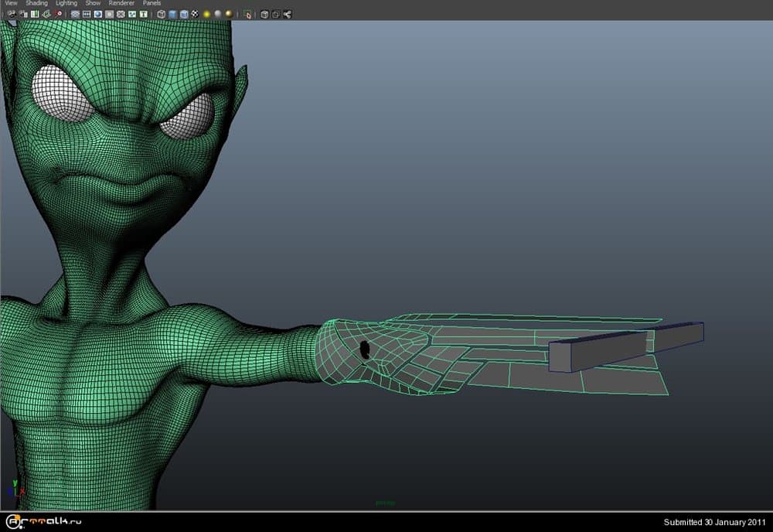This screenshot has width=773, height=532.
Task: Open the Show menu
Action: pyautogui.click(x=93, y=3)
